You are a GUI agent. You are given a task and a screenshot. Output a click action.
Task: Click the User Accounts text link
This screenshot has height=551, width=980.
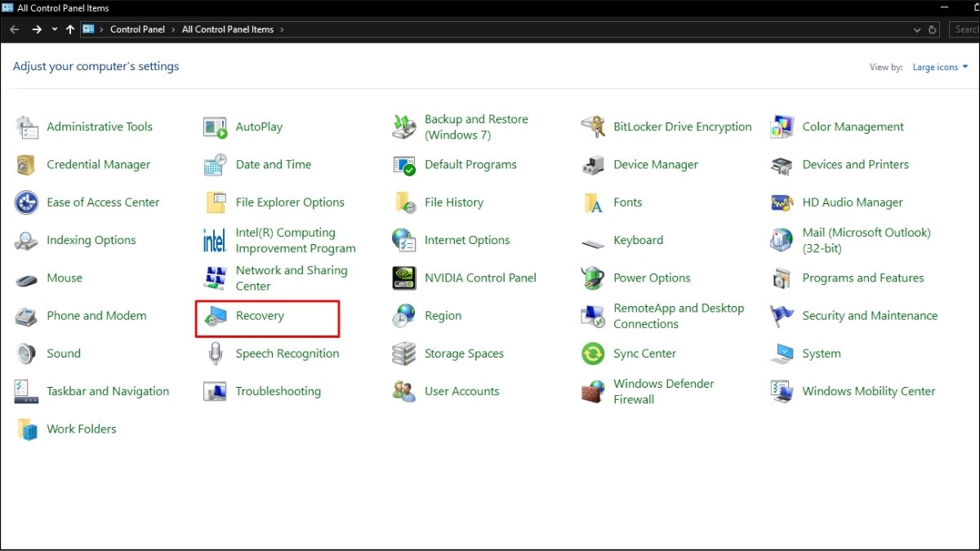462,392
